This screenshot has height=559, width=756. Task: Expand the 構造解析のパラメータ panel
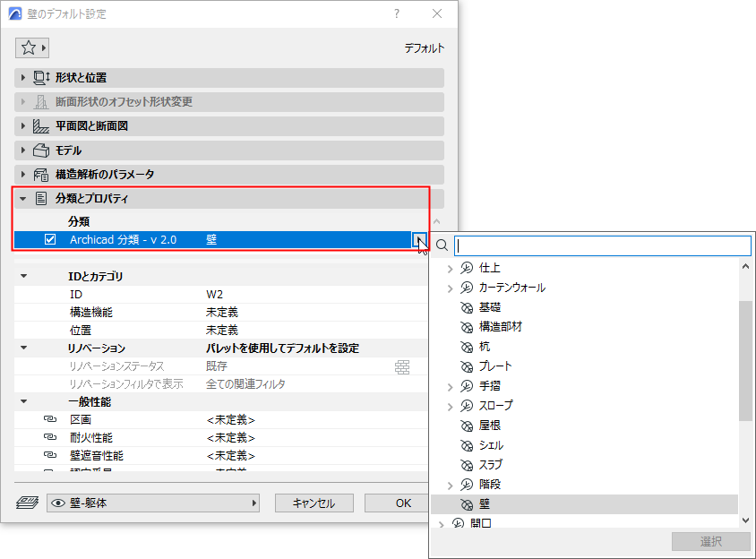pyautogui.click(x=22, y=174)
